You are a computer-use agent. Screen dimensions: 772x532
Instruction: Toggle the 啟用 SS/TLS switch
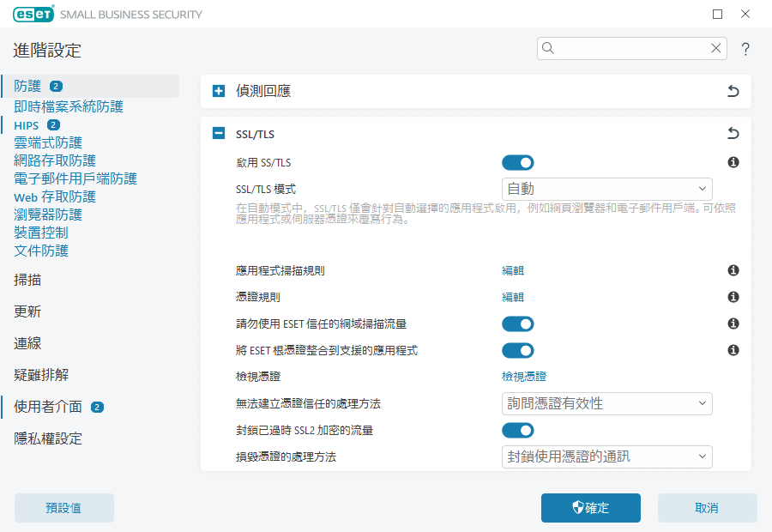click(517, 162)
